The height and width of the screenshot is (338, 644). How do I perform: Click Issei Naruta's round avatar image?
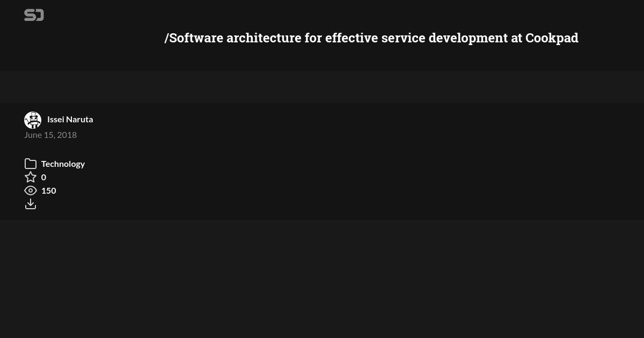(x=33, y=120)
